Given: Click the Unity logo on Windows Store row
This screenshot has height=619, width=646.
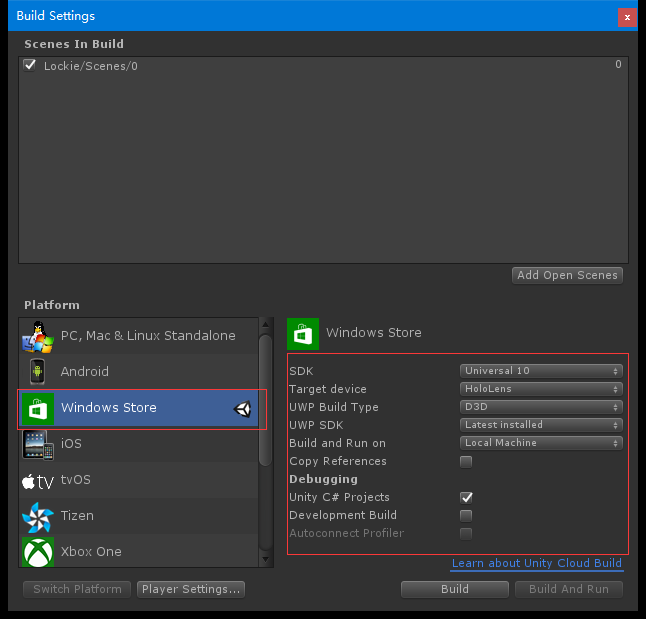Looking at the screenshot, I should pyautogui.click(x=243, y=409).
